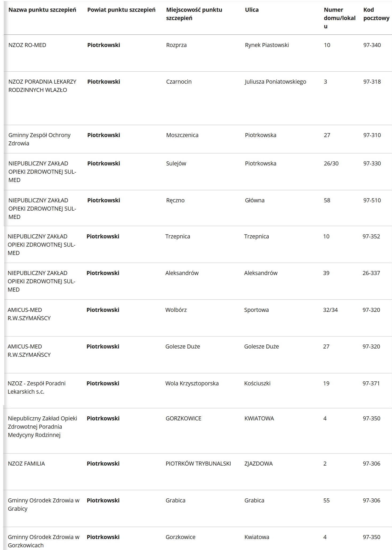
Task: Click the Wolbórz locality cell
Action: pyautogui.click(x=176, y=310)
